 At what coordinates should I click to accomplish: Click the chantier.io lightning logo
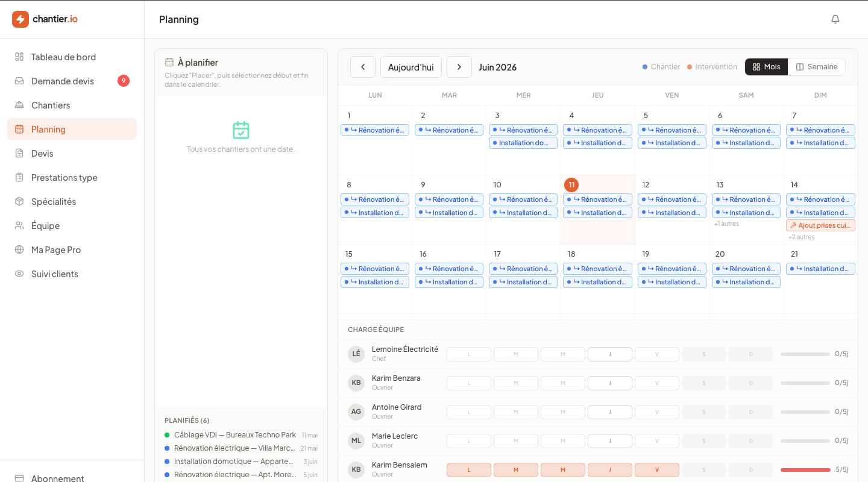pyautogui.click(x=20, y=19)
